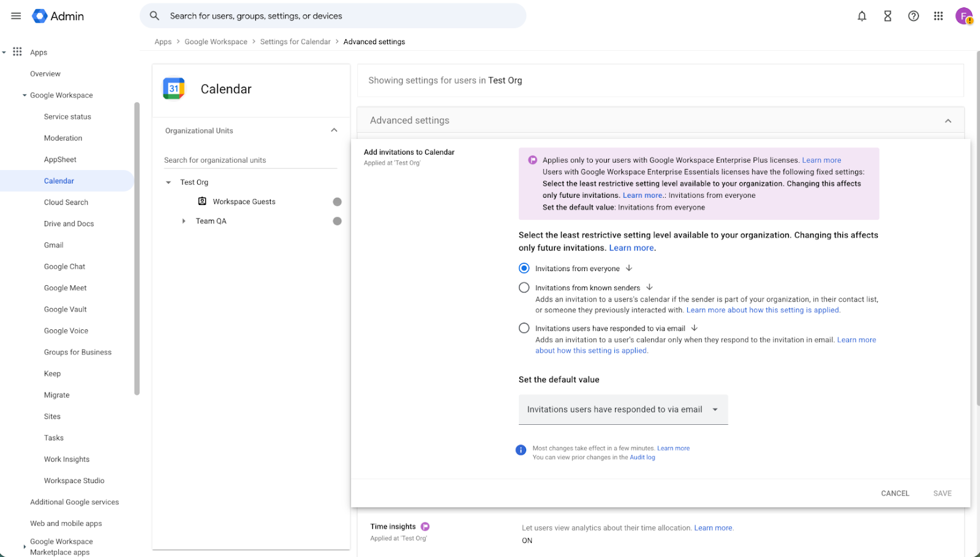
Task: Click the search magnifier icon
Action: [154, 16]
